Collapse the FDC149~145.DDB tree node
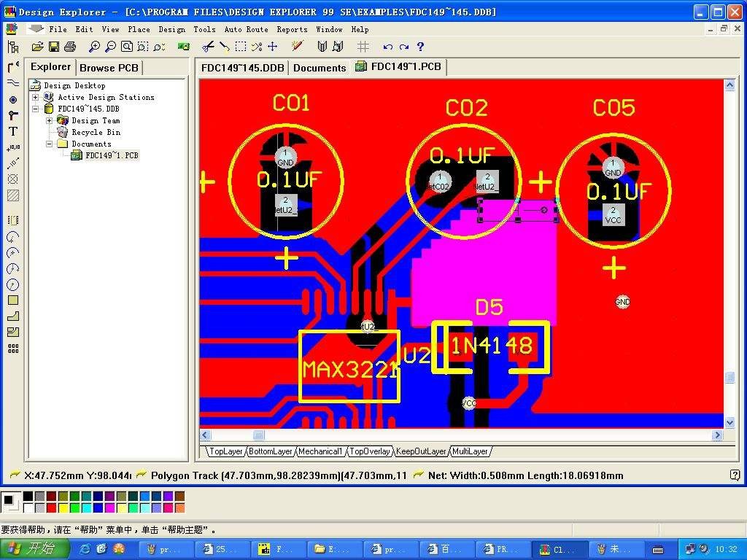 (x=36, y=109)
